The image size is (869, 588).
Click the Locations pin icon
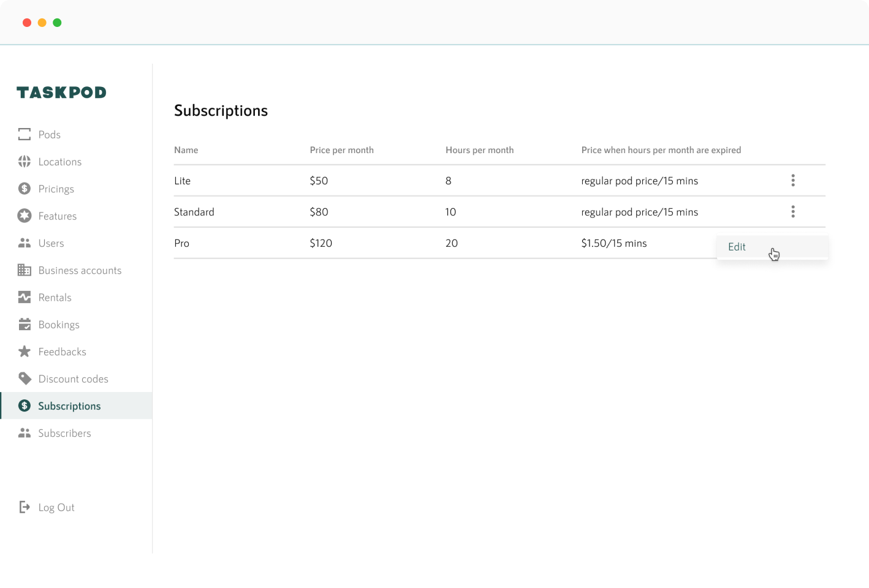pos(25,161)
